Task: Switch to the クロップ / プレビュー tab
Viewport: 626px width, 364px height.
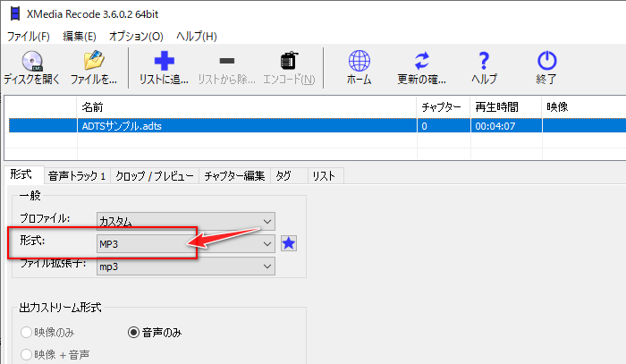Action: (155, 176)
